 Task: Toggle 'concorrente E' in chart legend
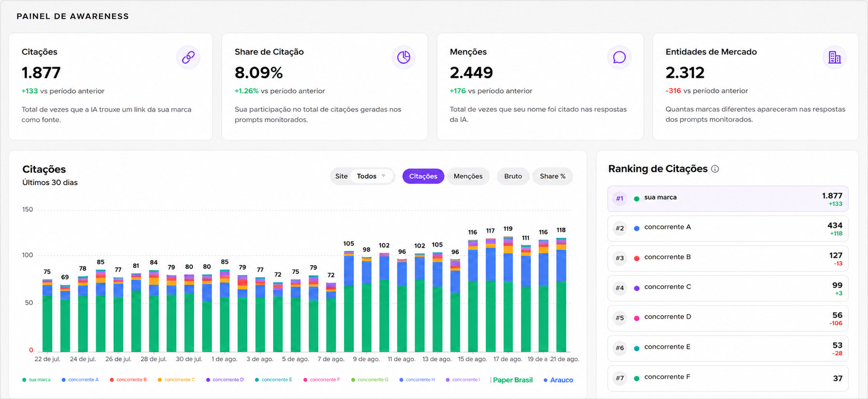tap(273, 380)
